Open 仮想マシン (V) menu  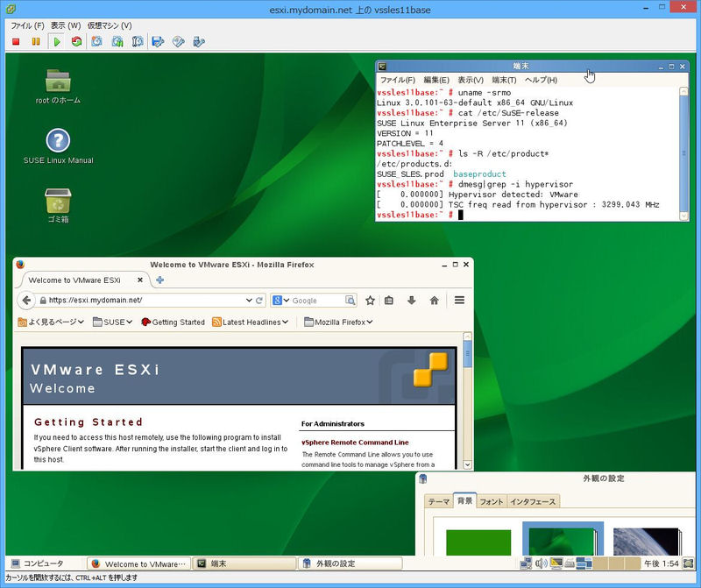point(110,25)
